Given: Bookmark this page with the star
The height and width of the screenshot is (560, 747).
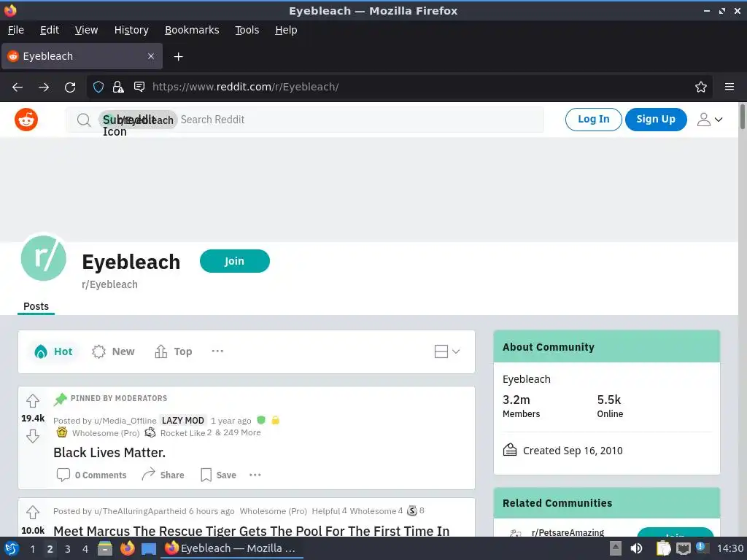Looking at the screenshot, I should pyautogui.click(x=701, y=87).
